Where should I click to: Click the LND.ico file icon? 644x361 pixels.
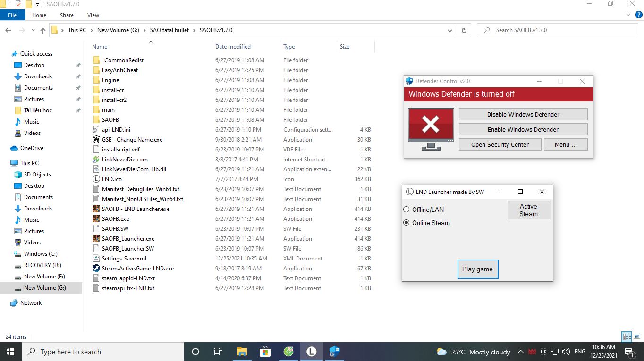tap(96, 179)
